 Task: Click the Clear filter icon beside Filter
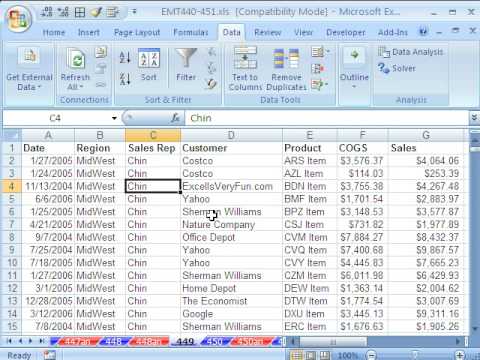212,52
